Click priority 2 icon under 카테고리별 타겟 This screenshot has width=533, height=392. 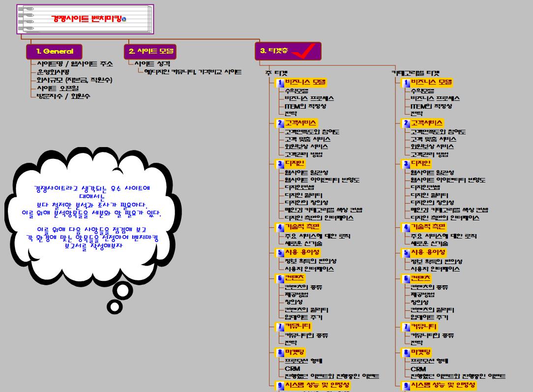point(406,123)
